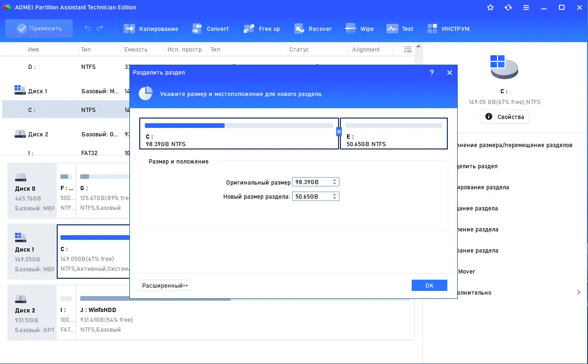Open the Free up tool
The height and width of the screenshot is (364, 588).
coord(262,29)
